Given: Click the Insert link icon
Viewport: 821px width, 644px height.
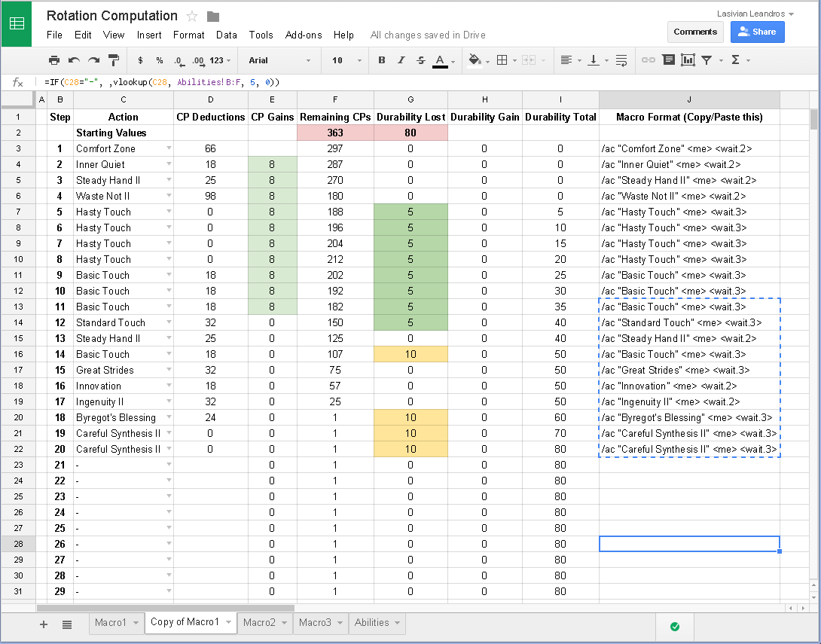Looking at the screenshot, I should click(x=649, y=60).
